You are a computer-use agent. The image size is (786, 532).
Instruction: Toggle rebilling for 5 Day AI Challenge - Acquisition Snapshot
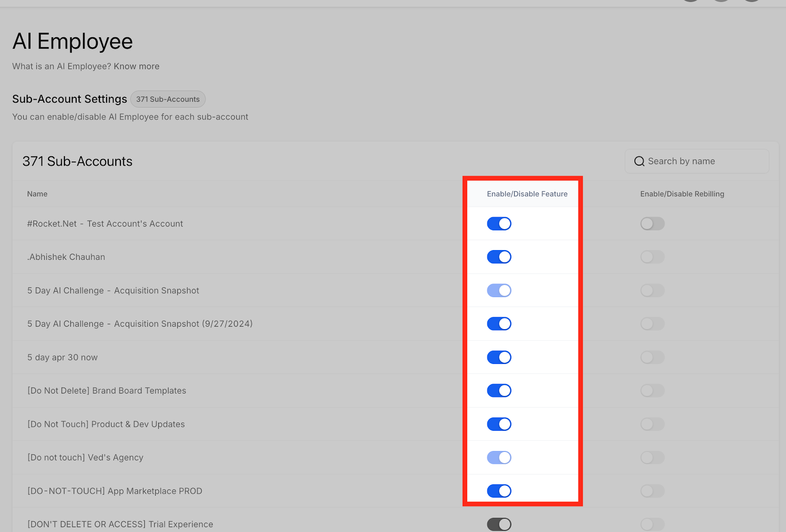pos(652,290)
